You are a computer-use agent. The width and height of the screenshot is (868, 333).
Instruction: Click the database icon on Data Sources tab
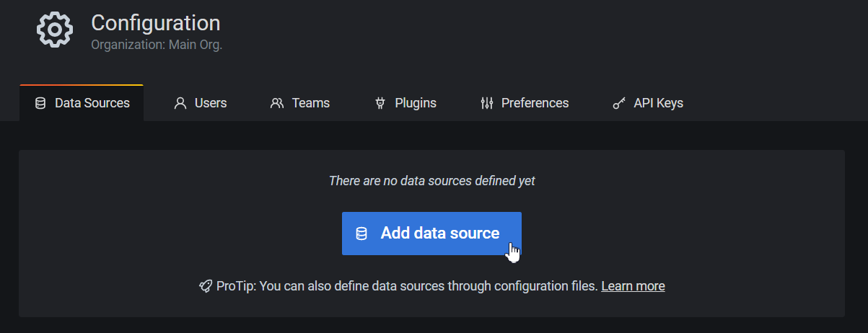coord(40,103)
